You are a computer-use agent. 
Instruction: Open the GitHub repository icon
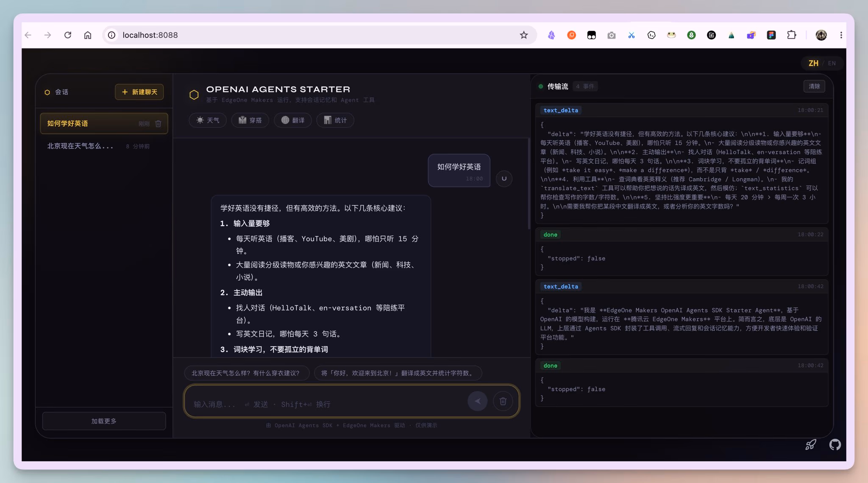(835, 444)
